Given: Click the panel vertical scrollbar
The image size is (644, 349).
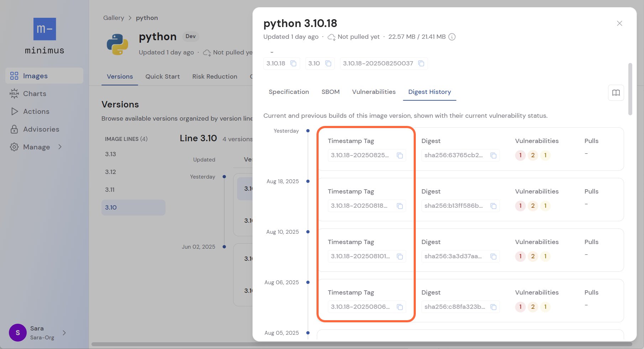Looking at the screenshot, I should (630, 89).
